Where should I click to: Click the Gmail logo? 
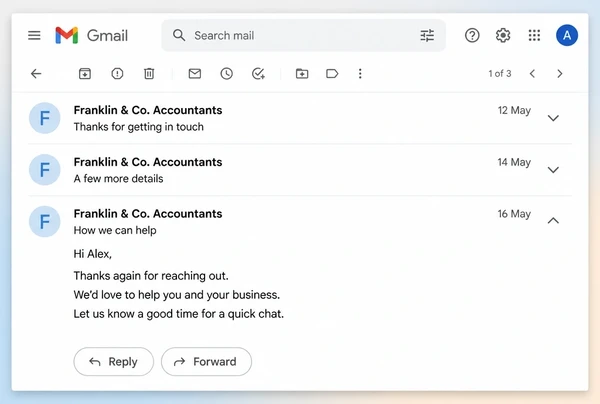(x=91, y=36)
